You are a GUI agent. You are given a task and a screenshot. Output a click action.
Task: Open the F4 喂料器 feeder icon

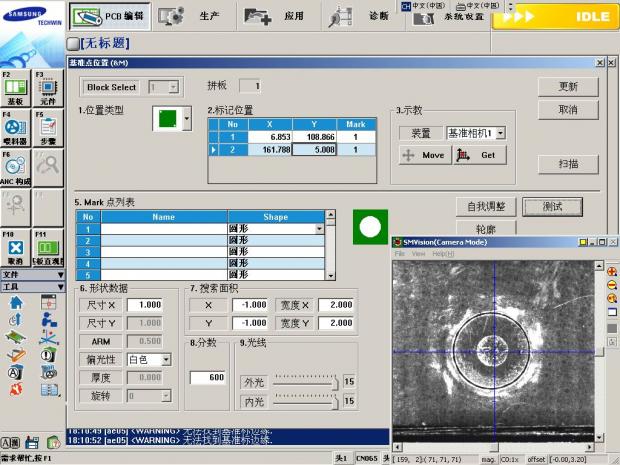[x=15, y=128]
